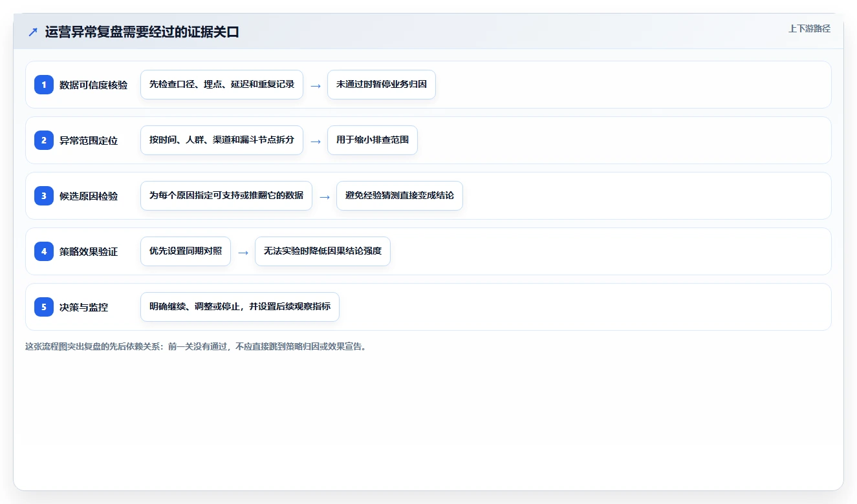Click the arrow after 为每个原因指定 box
This screenshot has width=857, height=504.
(x=325, y=196)
